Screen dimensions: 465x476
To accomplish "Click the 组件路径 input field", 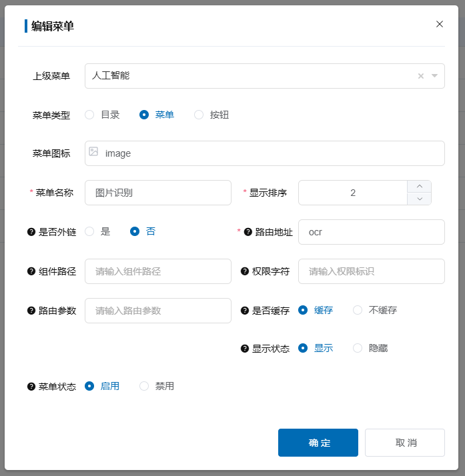I will [158, 271].
